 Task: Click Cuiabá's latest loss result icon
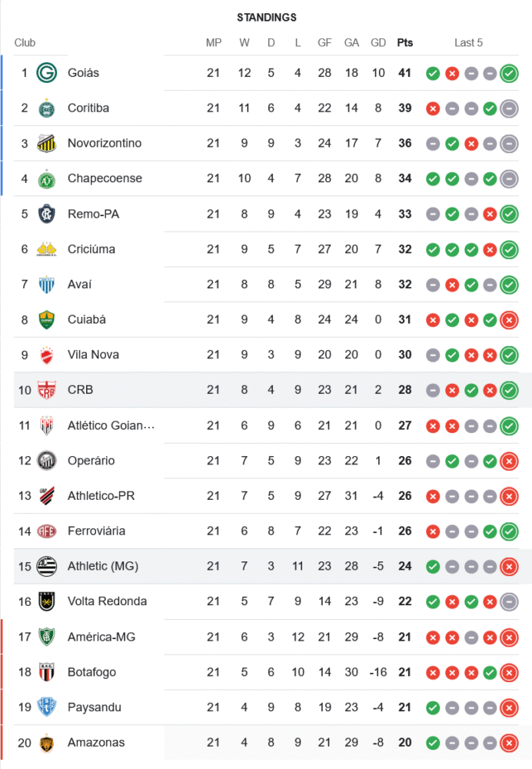click(x=508, y=320)
